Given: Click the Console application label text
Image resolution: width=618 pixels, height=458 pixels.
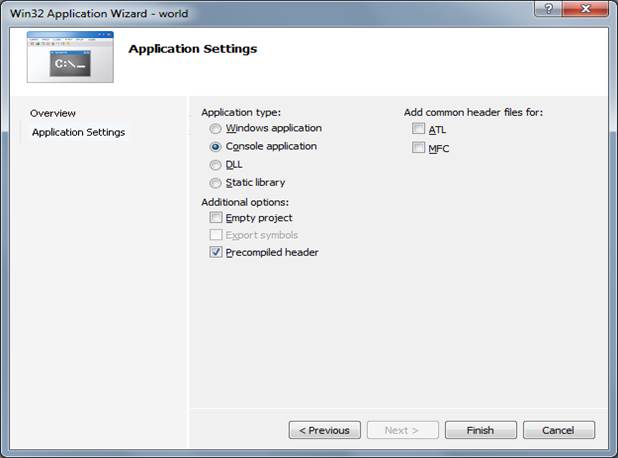Looking at the screenshot, I should point(271,147).
